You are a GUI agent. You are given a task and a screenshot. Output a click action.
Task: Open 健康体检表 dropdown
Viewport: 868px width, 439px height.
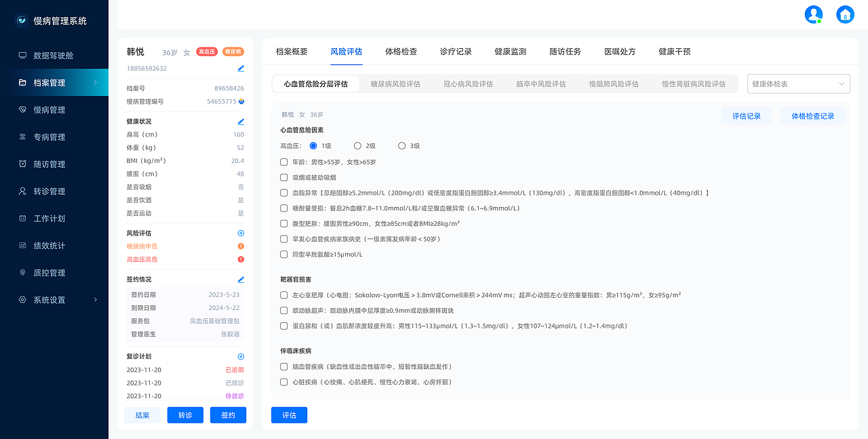tap(798, 84)
